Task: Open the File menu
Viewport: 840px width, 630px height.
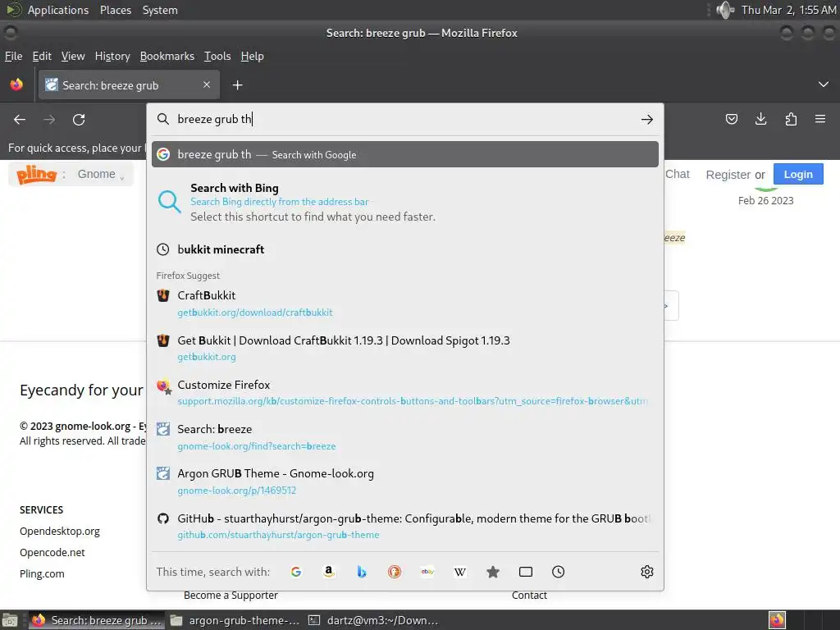Action: pyautogui.click(x=13, y=57)
